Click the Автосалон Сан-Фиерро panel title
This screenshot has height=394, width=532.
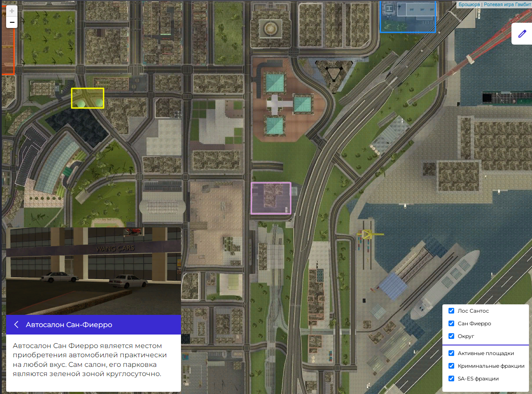click(x=69, y=324)
